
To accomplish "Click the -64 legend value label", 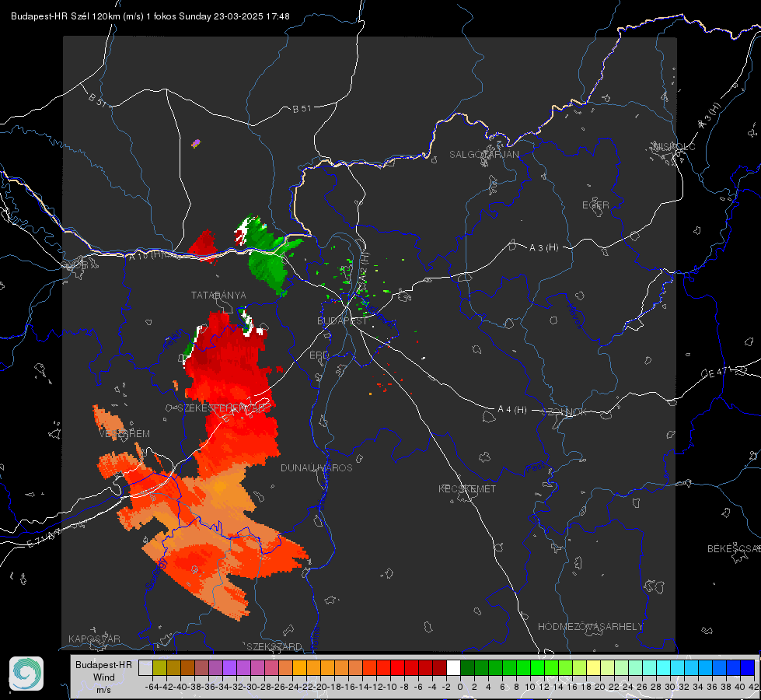I will coord(152,687).
